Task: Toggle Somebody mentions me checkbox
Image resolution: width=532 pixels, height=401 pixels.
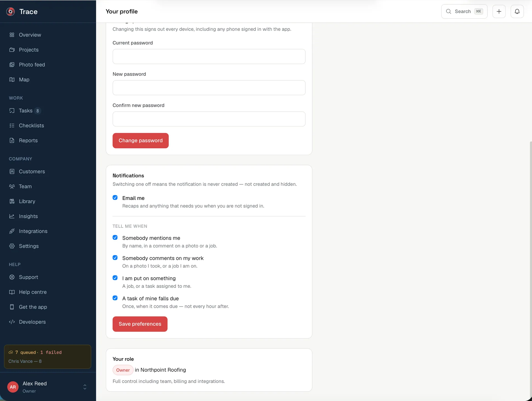Action: [x=115, y=238]
